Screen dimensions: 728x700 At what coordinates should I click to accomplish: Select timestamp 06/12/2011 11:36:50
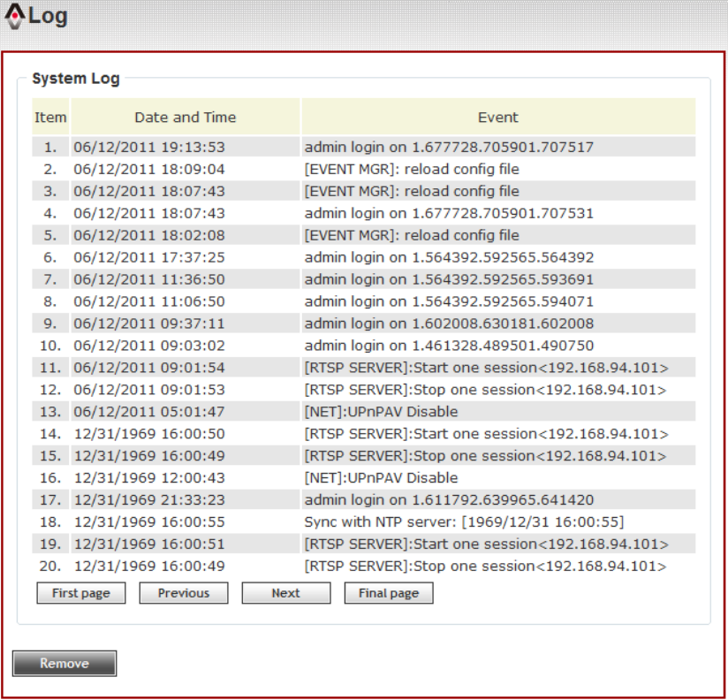coord(149,279)
